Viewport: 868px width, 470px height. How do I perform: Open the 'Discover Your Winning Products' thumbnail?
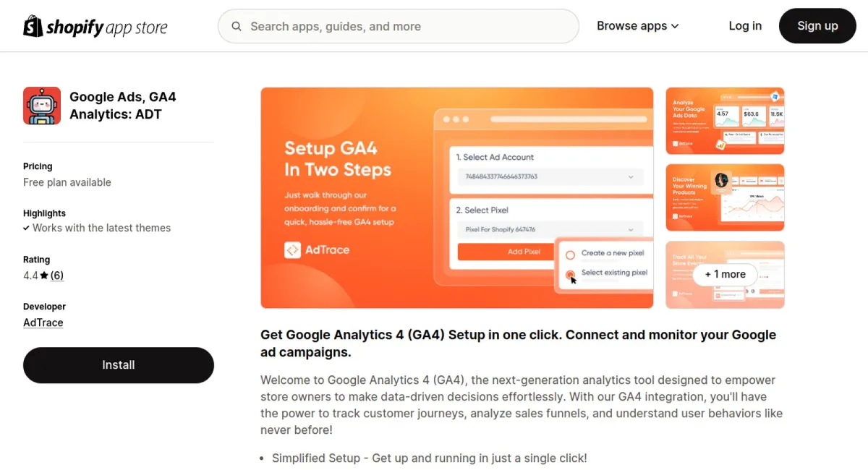(725, 197)
